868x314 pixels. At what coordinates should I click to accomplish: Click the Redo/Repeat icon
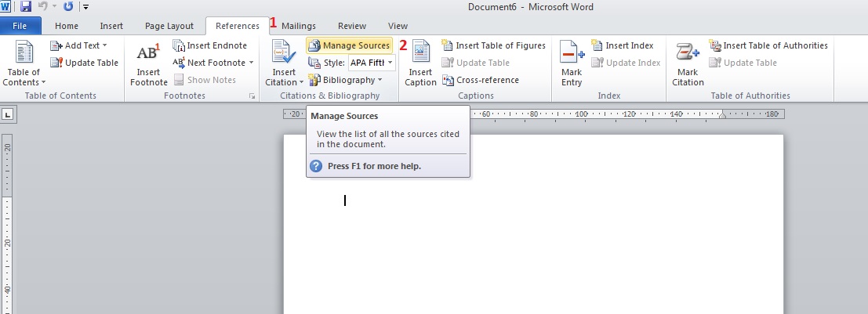click(x=69, y=6)
